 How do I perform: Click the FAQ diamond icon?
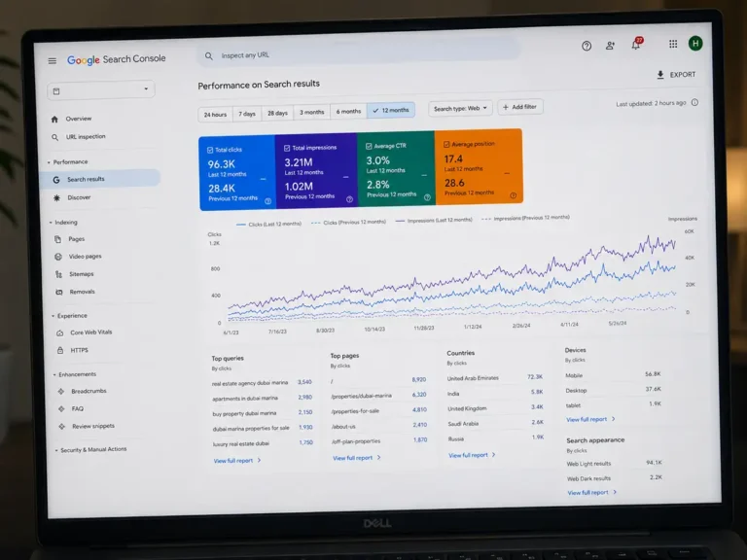tap(61, 409)
